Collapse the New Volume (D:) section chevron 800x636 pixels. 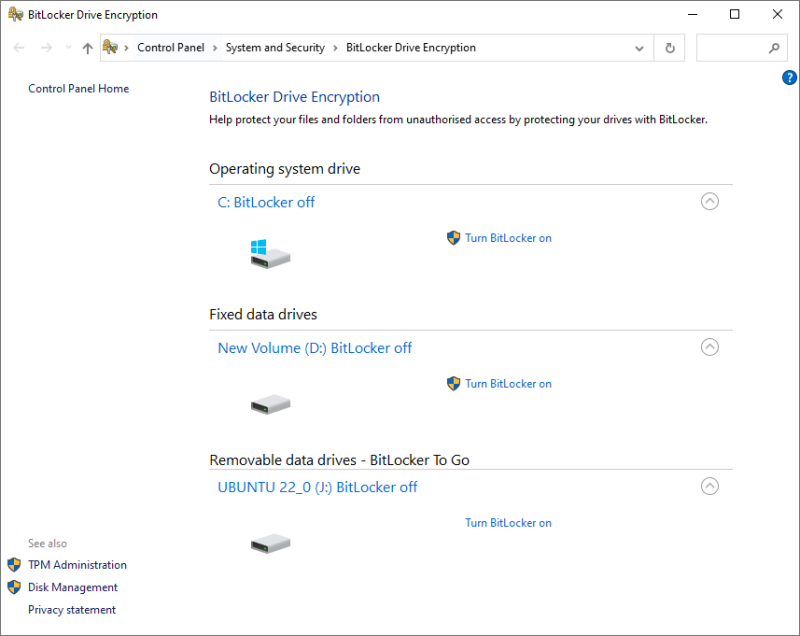point(709,347)
